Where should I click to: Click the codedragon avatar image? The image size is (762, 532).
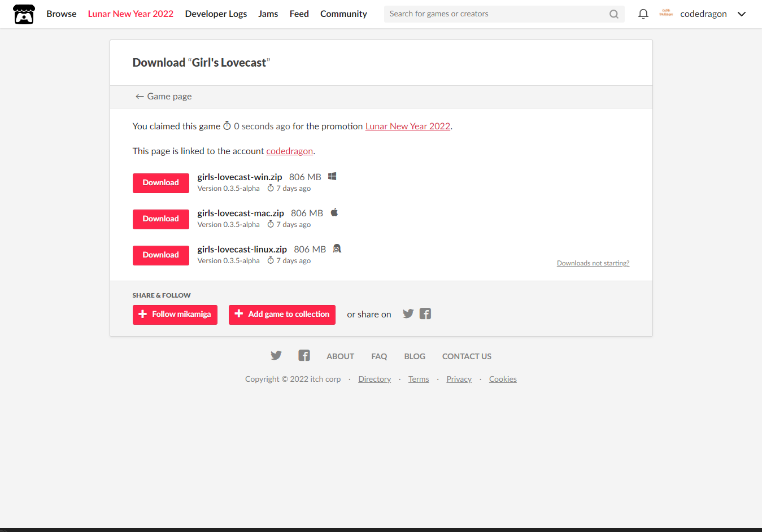tap(666, 13)
